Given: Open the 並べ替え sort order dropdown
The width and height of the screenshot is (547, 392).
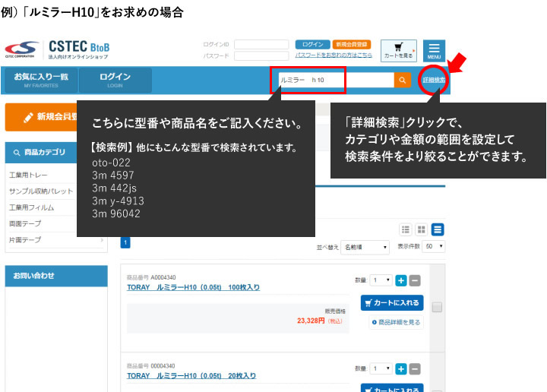Looking at the screenshot, I should (365, 247).
